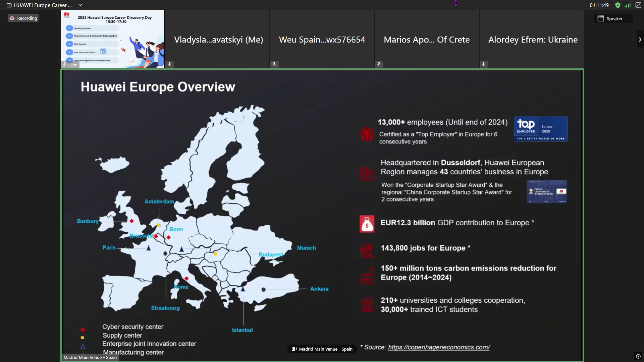This screenshot has height=362, width=644.
Task: Click Madrid Main Venue - Spain name label
Action: point(90,357)
